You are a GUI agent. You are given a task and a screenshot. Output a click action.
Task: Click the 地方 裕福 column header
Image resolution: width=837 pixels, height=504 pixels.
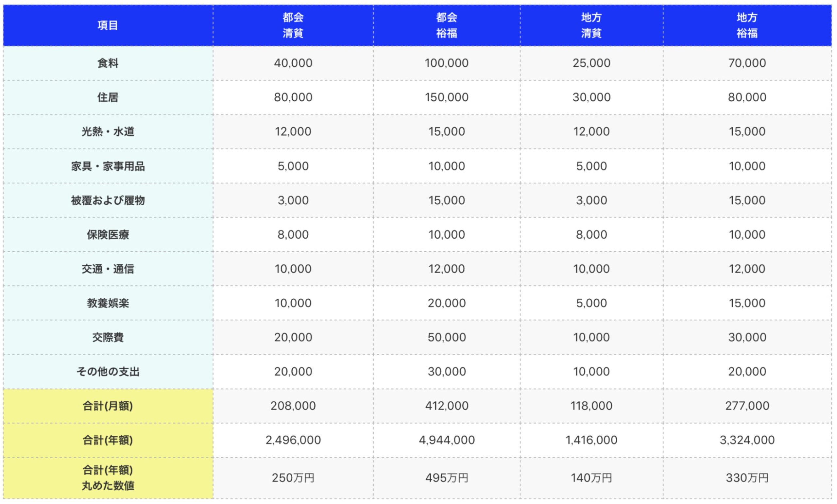click(747, 25)
